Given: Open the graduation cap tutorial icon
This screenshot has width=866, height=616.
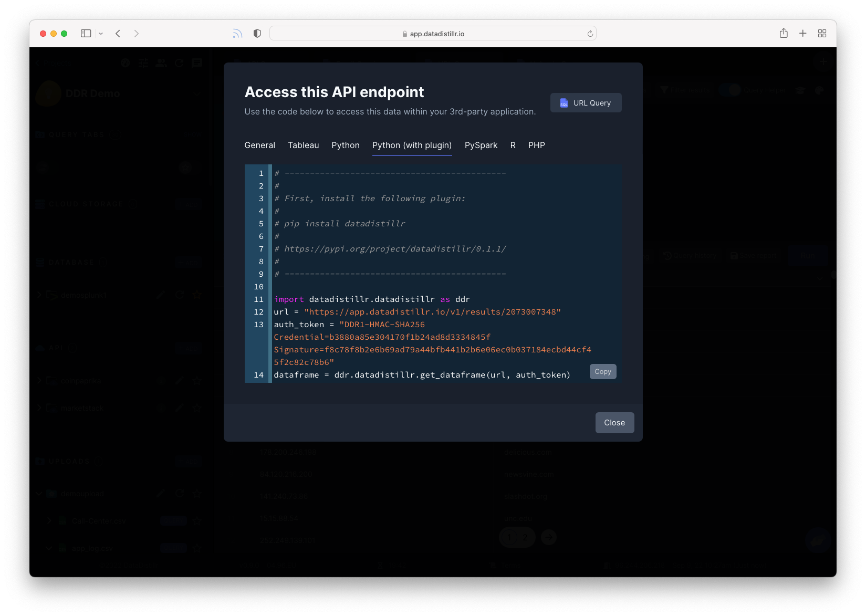Looking at the screenshot, I should pos(800,90).
